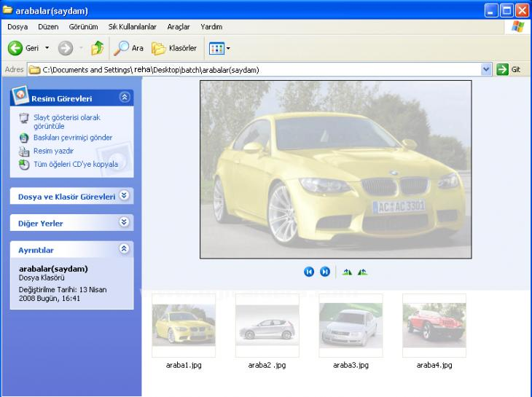Screen dimensions: 532x397
Task: Open the Araçlar menu
Action: pyautogui.click(x=179, y=27)
